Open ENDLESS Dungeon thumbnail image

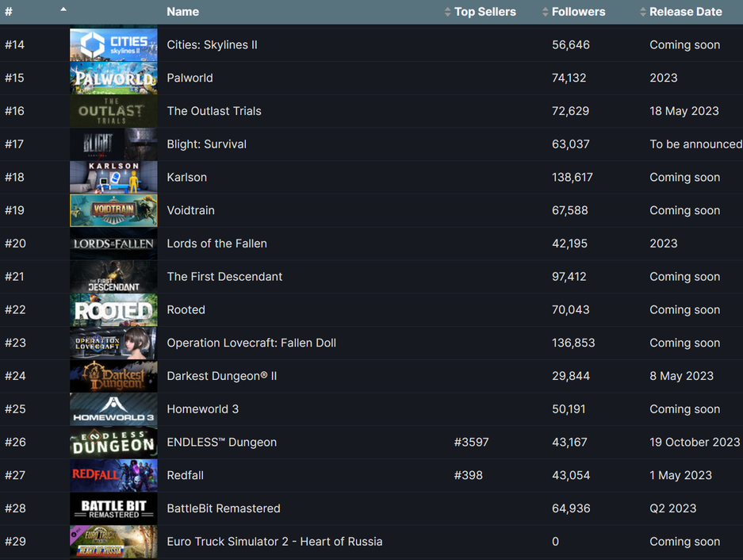click(113, 443)
